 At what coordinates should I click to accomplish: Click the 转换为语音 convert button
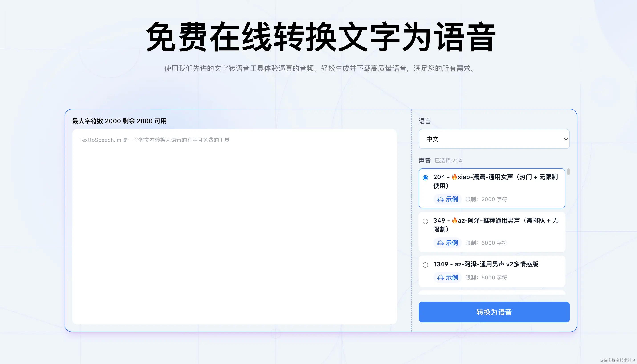pos(494,312)
